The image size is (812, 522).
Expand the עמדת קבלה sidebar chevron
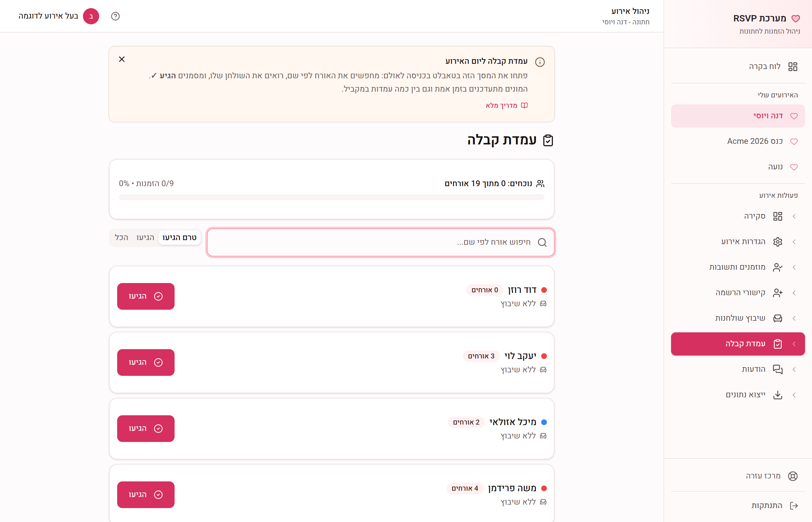tap(794, 344)
